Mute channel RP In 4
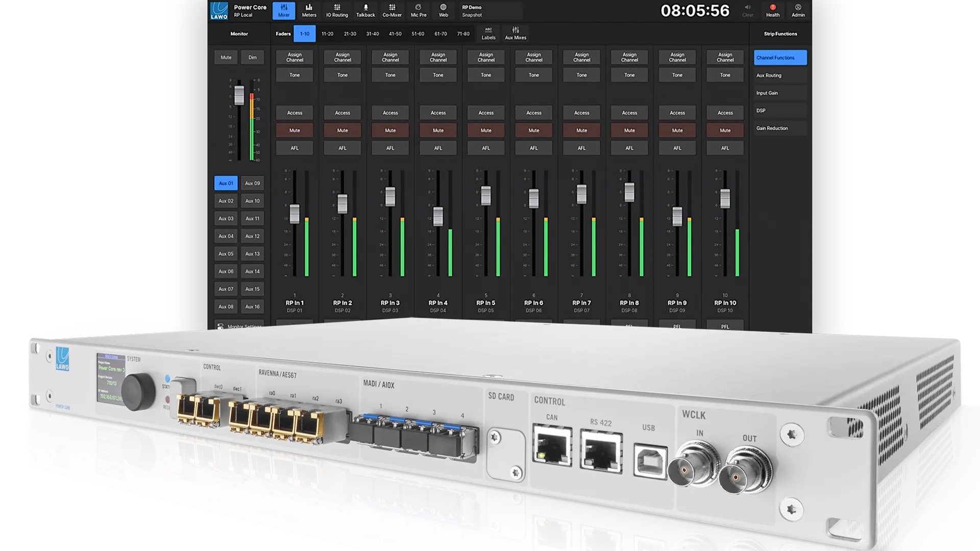Image resolution: width=980 pixels, height=551 pixels. pos(438,130)
